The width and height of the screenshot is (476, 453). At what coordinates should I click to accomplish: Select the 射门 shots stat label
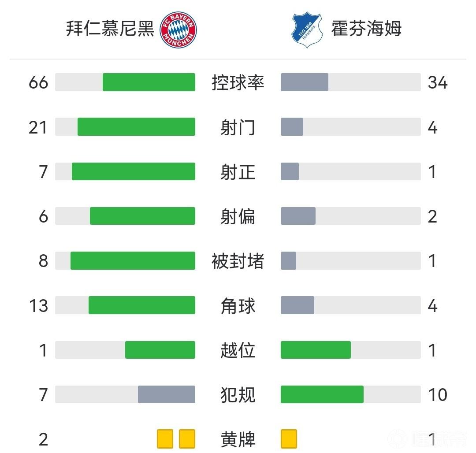(x=238, y=127)
